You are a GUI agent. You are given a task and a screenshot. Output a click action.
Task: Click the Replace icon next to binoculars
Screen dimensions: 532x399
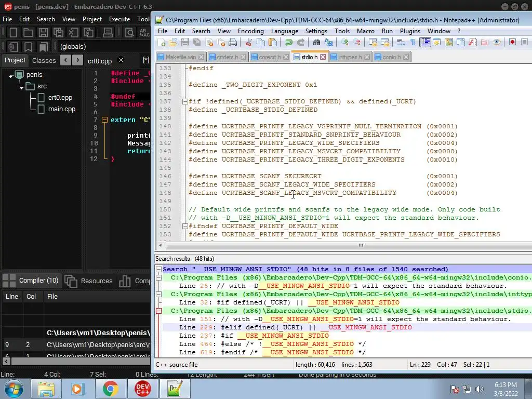tap(329, 43)
